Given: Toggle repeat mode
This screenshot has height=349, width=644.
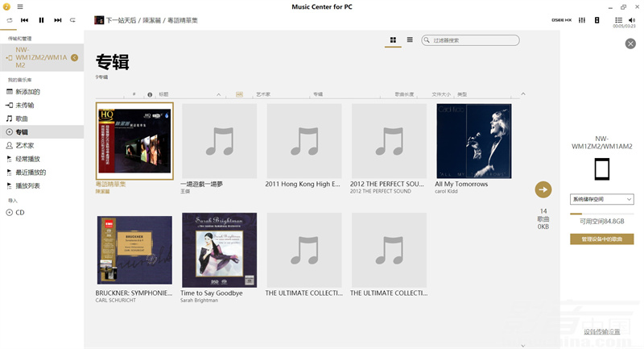Looking at the screenshot, I should [72, 19].
